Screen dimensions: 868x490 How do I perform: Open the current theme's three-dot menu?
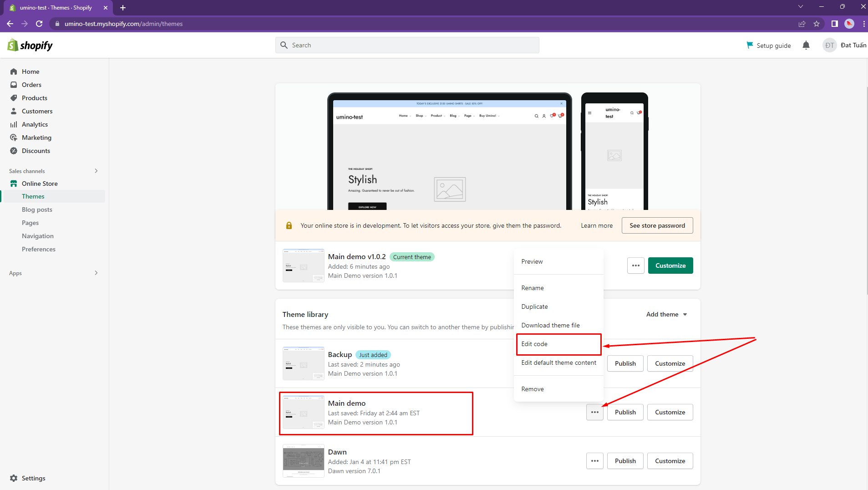click(636, 265)
